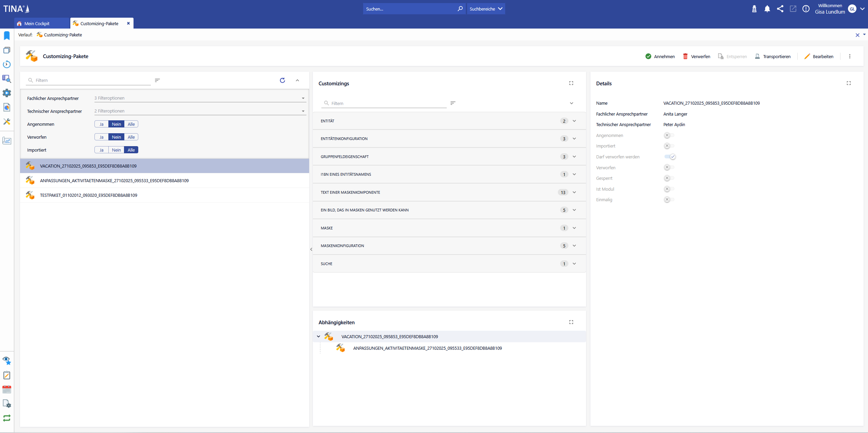
Task: Click the wrench tools icon in sidebar
Action: (7, 122)
